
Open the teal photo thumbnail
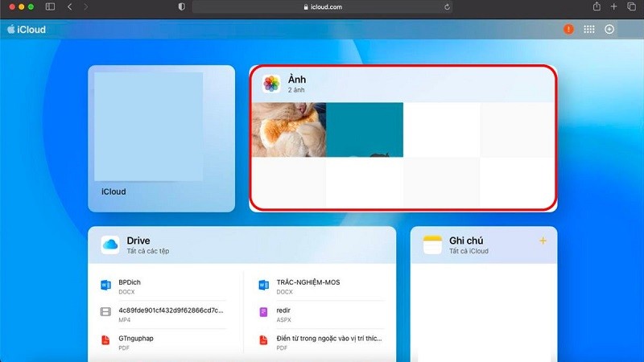point(365,130)
